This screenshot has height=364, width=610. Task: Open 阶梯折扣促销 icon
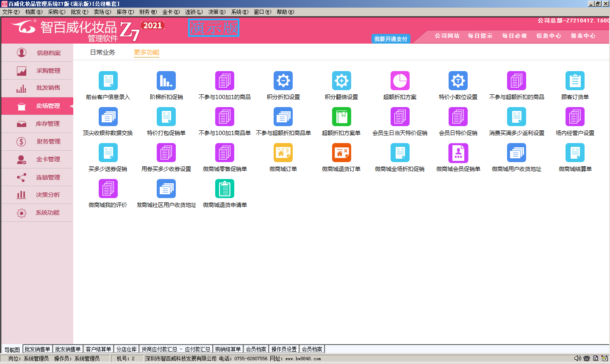coord(166,81)
